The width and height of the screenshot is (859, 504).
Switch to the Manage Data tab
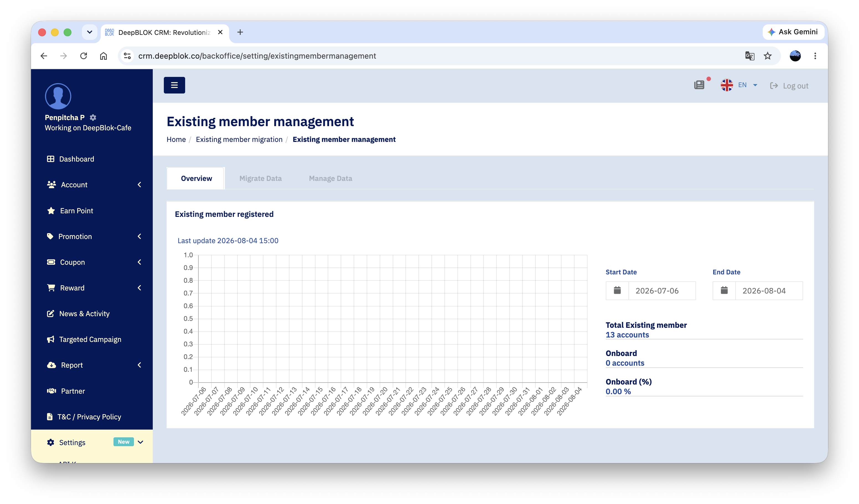[x=330, y=178]
